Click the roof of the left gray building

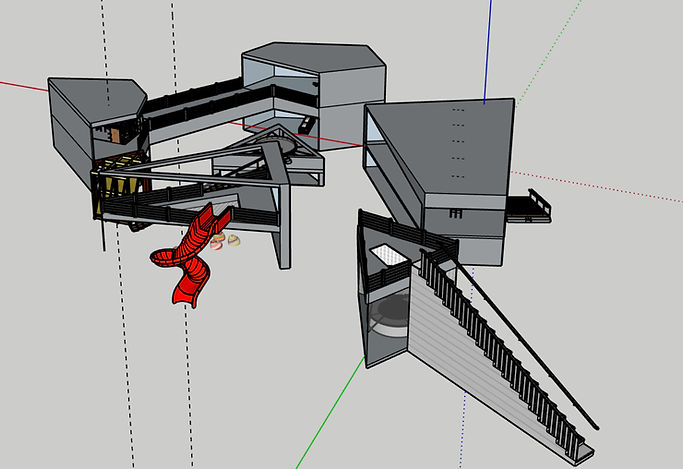[100, 99]
